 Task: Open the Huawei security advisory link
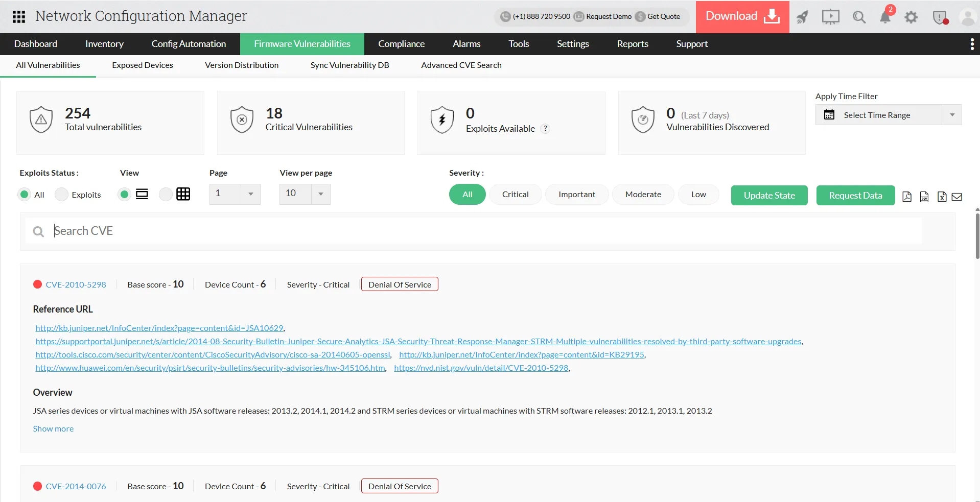point(211,368)
